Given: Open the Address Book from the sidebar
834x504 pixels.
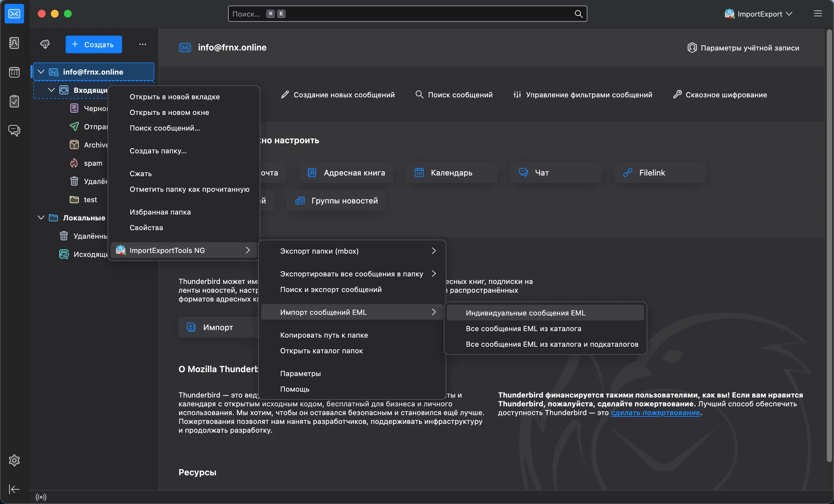Looking at the screenshot, I should [x=14, y=43].
